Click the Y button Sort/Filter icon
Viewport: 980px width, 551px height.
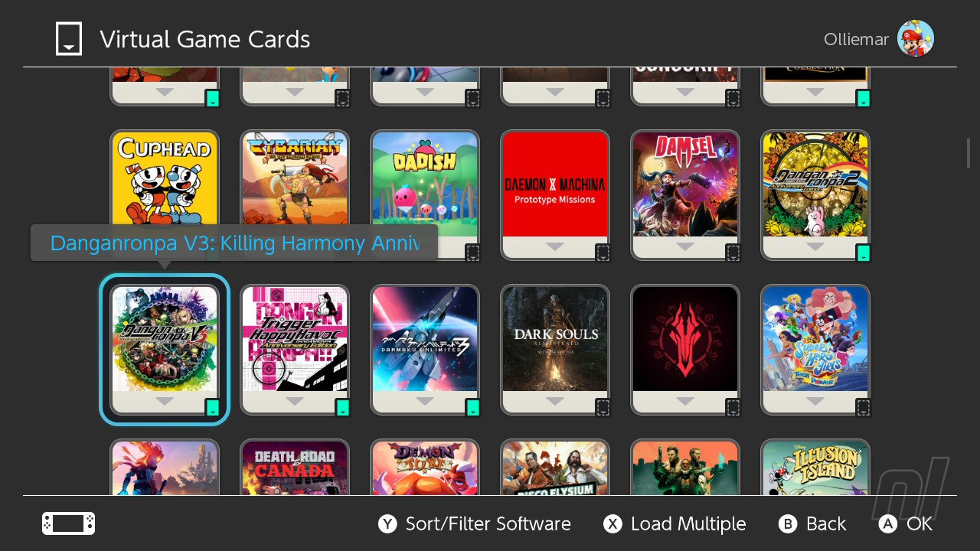tap(387, 523)
